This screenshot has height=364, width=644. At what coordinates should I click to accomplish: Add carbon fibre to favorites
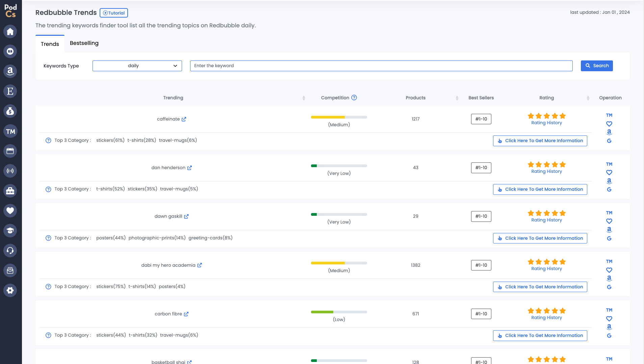pyautogui.click(x=609, y=319)
